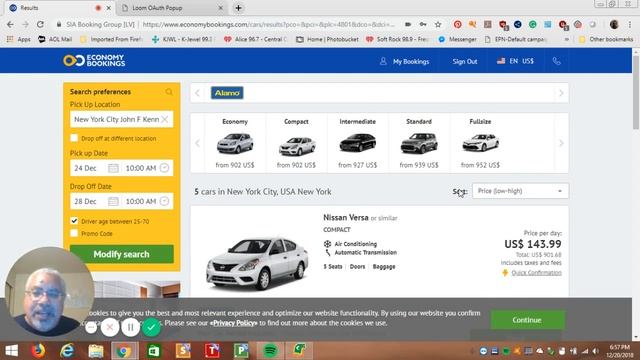Select the Standard car category
640x360 pixels.
point(419,143)
